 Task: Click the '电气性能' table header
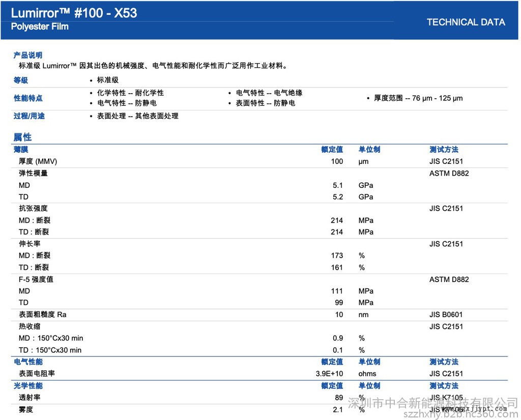28,362
